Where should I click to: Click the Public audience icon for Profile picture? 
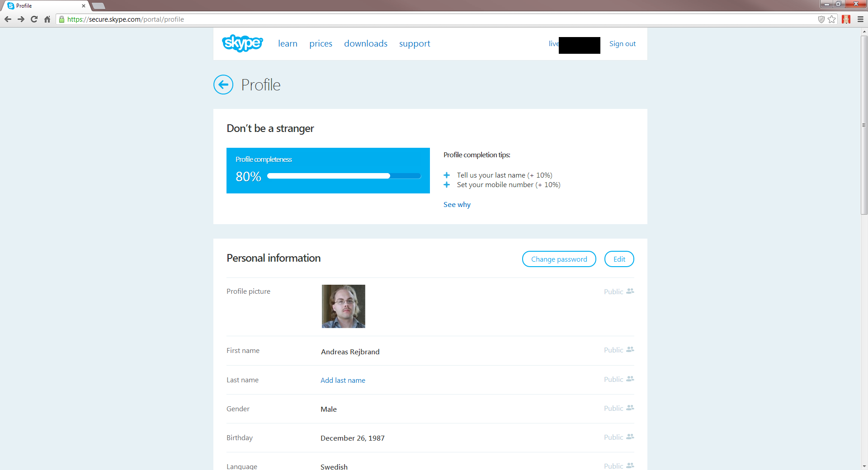click(x=630, y=291)
